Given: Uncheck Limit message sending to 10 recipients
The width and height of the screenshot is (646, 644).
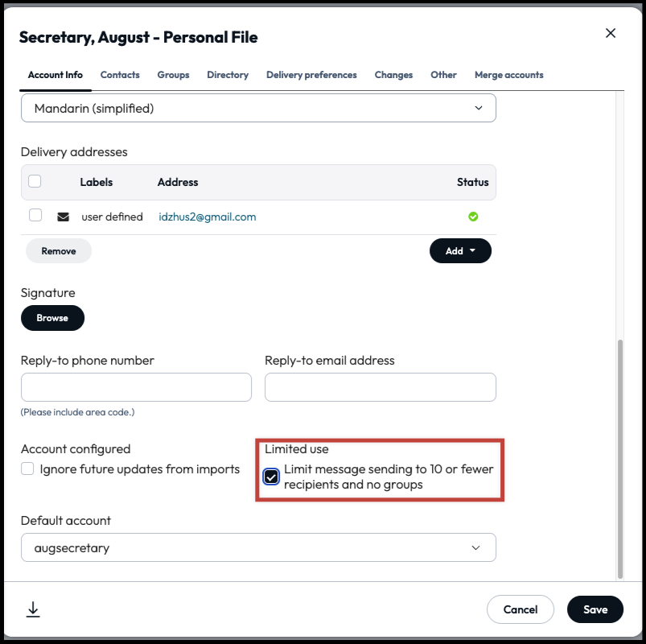Looking at the screenshot, I should point(272,477).
